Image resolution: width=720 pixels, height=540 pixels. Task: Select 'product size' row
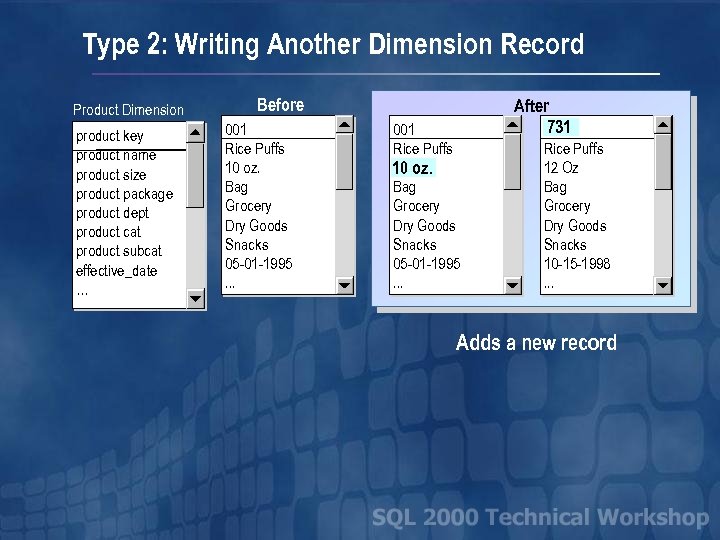111,175
